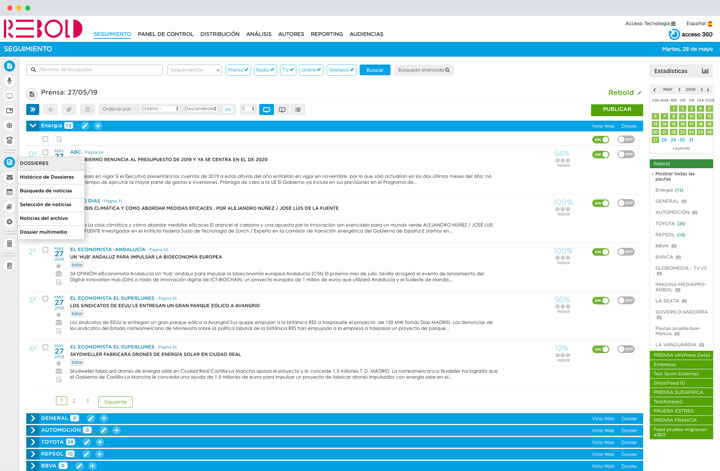
Task: Select the Dossieres sidebar icon
Action: click(x=9, y=162)
